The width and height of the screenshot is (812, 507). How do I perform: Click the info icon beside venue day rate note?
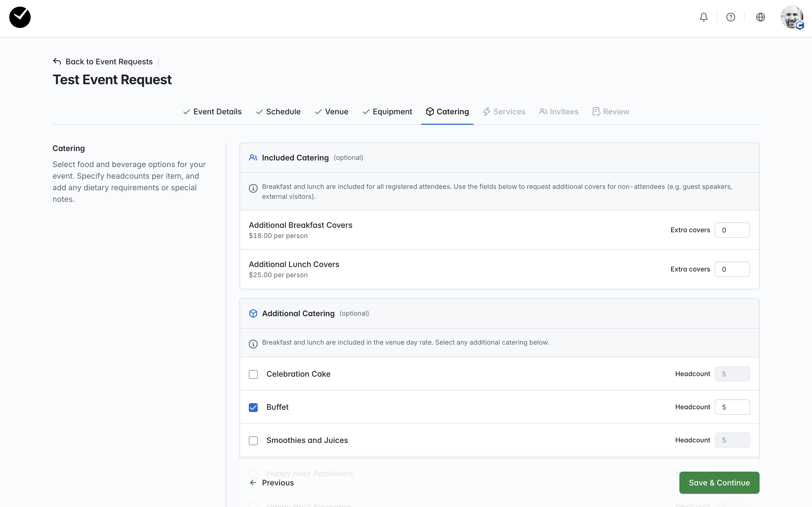pyautogui.click(x=253, y=344)
